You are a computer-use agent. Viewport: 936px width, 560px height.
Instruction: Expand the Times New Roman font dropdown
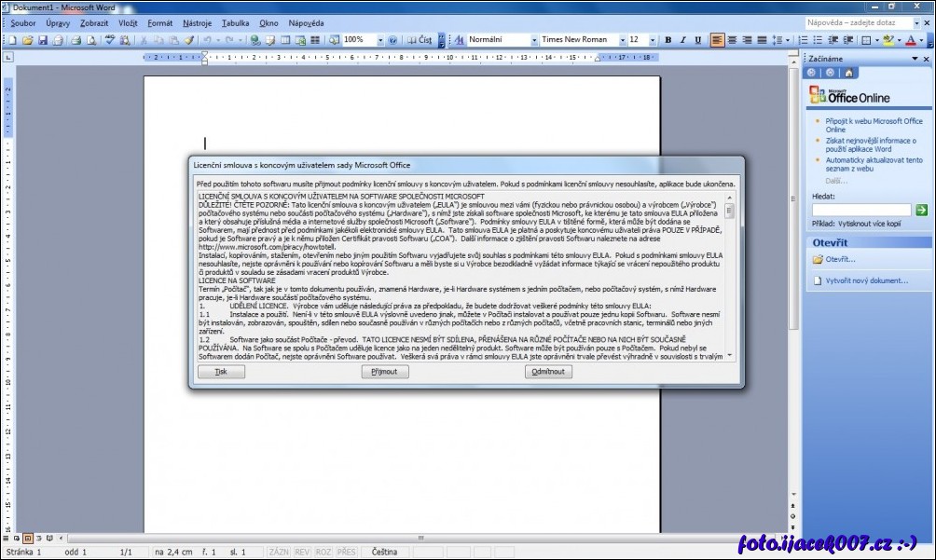[x=620, y=40]
